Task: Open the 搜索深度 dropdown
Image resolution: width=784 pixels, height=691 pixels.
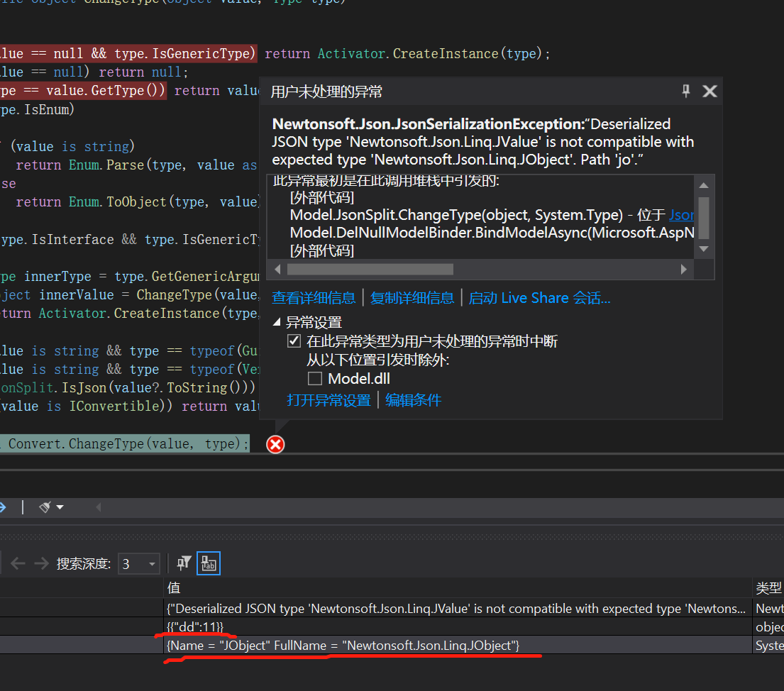Action: pyautogui.click(x=152, y=564)
